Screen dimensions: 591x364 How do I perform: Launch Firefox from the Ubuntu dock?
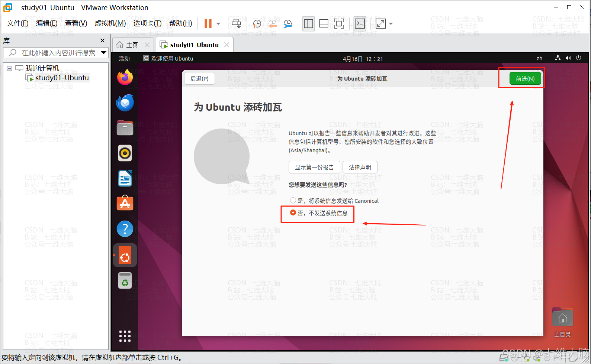click(125, 77)
